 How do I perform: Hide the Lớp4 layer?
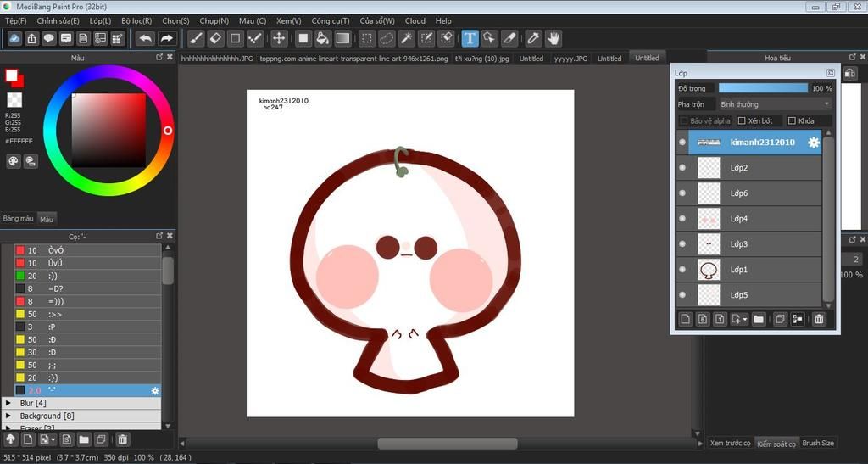pos(682,219)
